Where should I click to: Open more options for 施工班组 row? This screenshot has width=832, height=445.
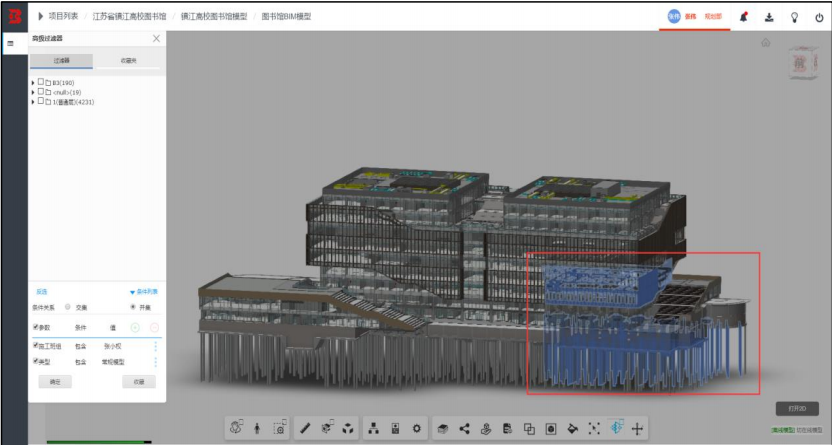[155, 346]
